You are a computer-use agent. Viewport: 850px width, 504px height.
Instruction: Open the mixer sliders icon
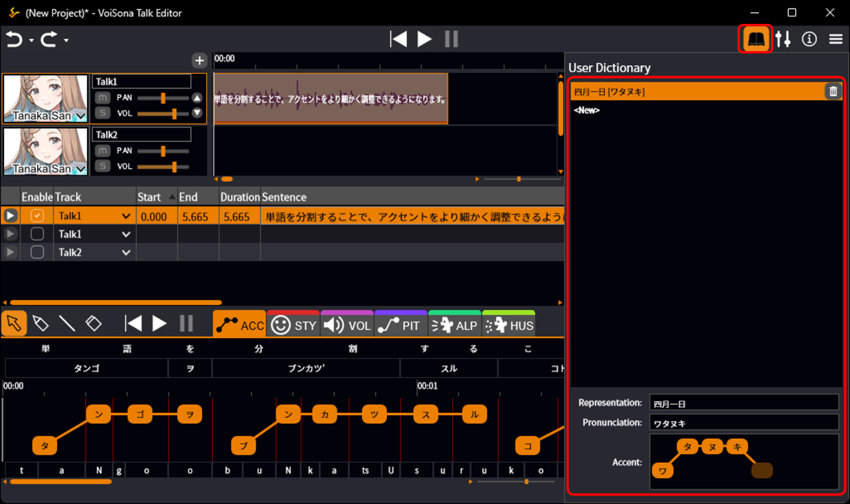pyautogui.click(x=783, y=40)
